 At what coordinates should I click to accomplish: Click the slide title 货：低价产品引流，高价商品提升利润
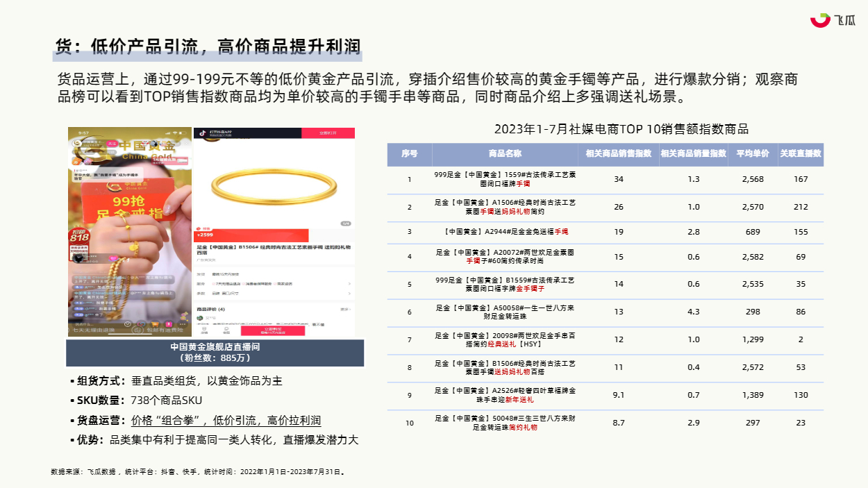click(208, 46)
